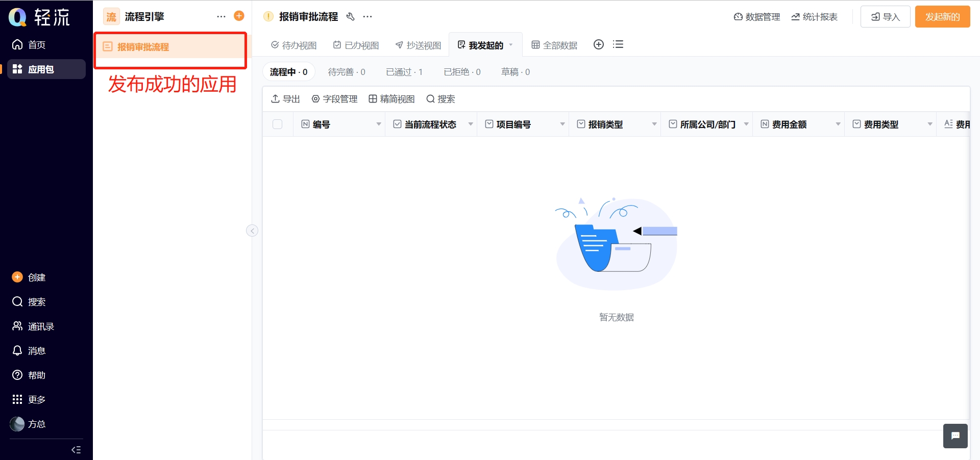Open 编号 column dropdown arrow
980x460 pixels.
click(x=379, y=124)
